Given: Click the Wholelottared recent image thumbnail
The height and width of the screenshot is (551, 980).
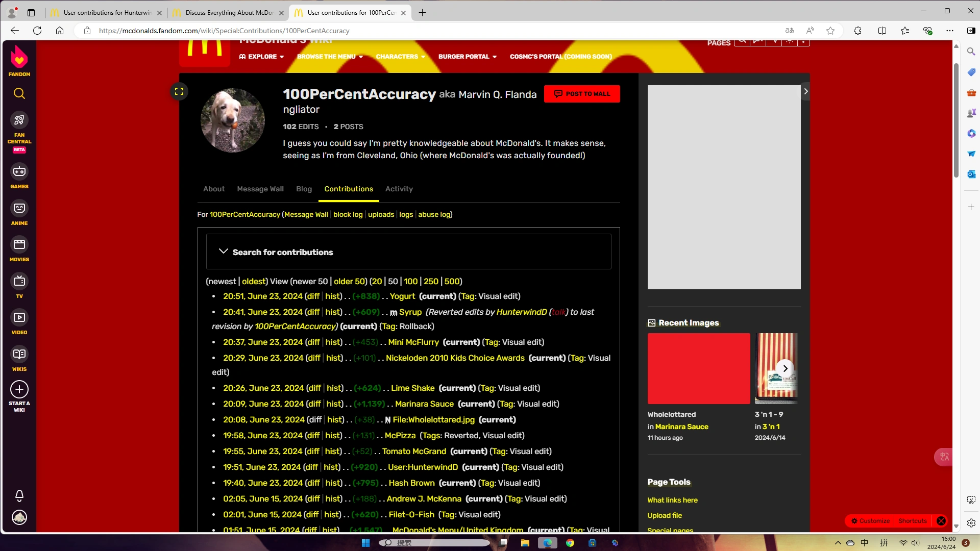Looking at the screenshot, I should pos(698,369).
